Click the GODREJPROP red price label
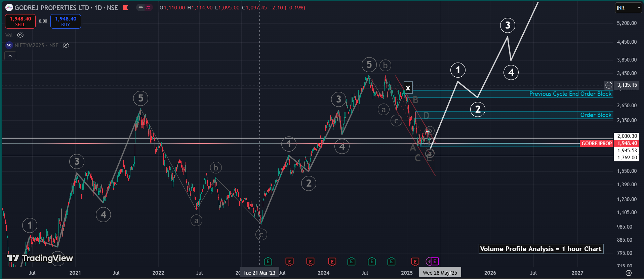Screen dimensions: 644x279 coord(596,144)
